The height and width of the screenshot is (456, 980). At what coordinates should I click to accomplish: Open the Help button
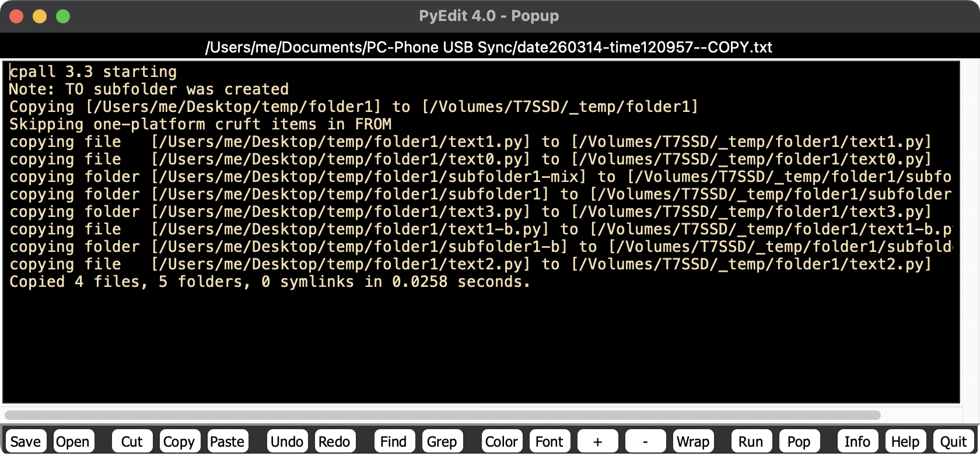(x=905, y=441)
